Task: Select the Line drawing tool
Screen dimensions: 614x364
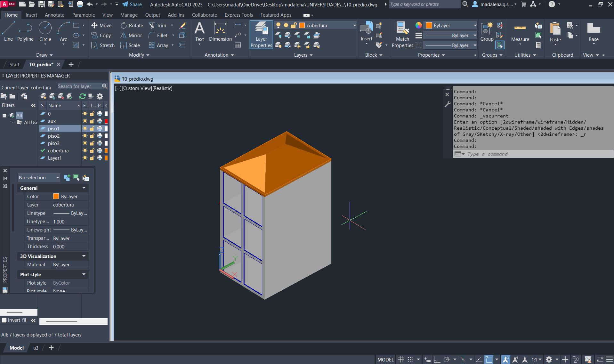Action: (8, 32)
